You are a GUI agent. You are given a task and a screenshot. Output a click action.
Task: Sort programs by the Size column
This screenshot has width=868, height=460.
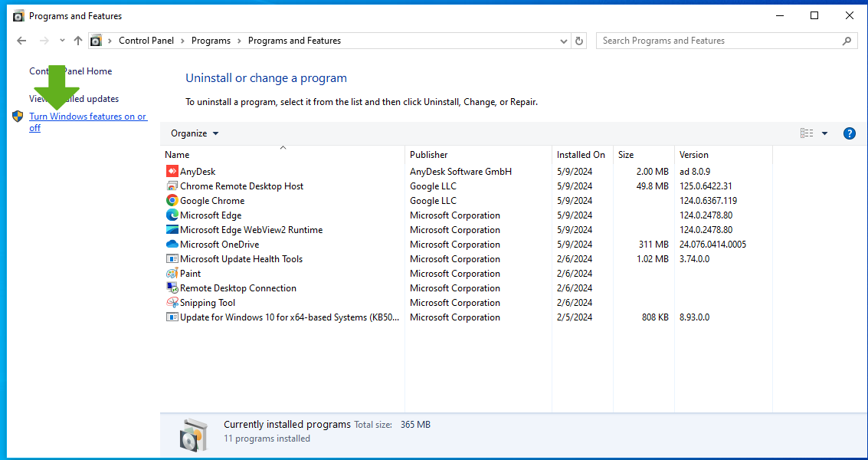pos(626,155)
